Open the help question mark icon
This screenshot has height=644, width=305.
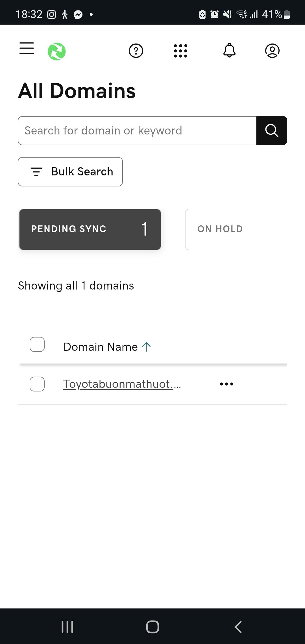tap(136, 51)
